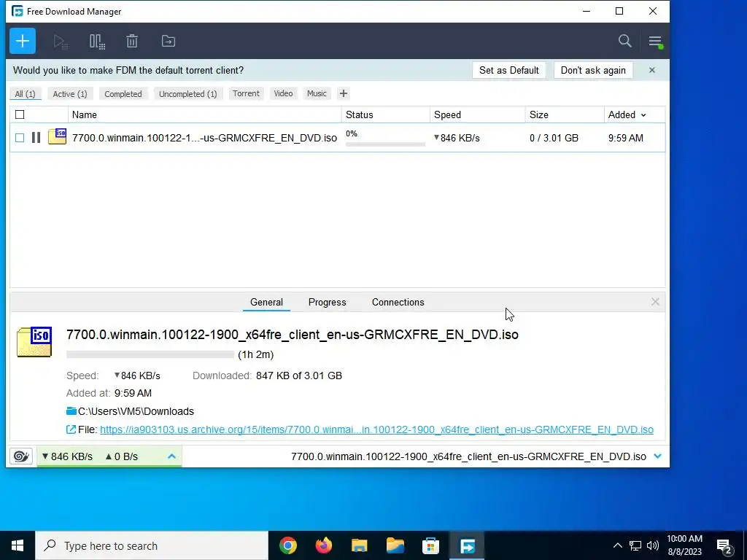Open Microsoft Store from the taskbar

[x=430, y=545]
